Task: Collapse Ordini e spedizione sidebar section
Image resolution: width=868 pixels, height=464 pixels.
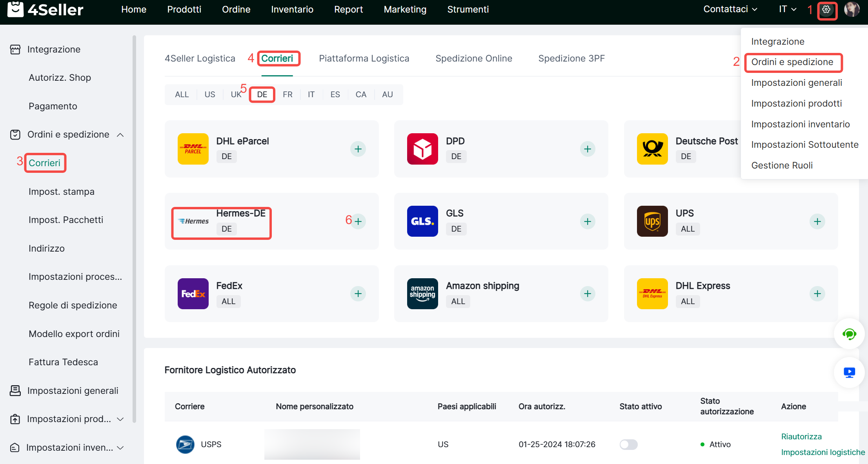Action: pos(120,135)
